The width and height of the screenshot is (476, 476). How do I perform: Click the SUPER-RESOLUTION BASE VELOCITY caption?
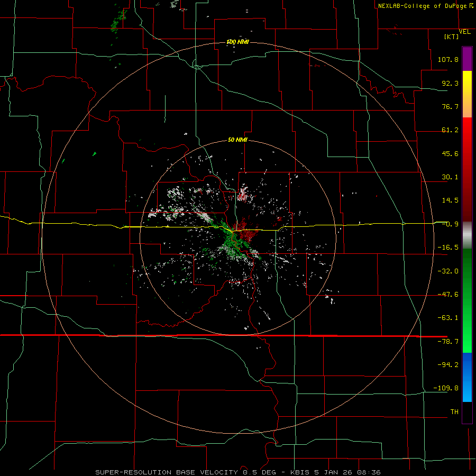[167, 472]
